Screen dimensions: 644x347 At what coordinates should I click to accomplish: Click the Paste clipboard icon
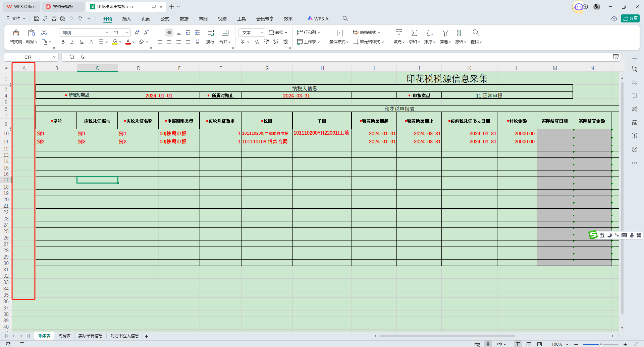click(x=32, y=33)
